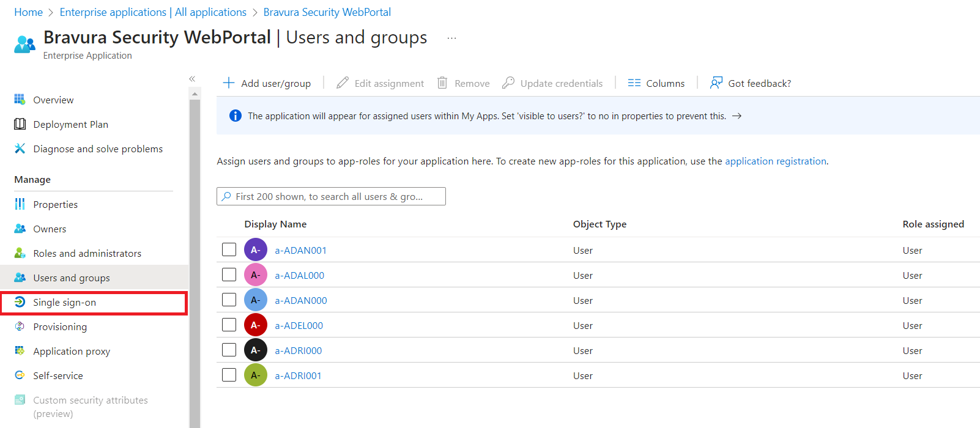The image size is (980, 428).
Task: Click the arrow at end of info banner
Action: click(x=737, y=116)
